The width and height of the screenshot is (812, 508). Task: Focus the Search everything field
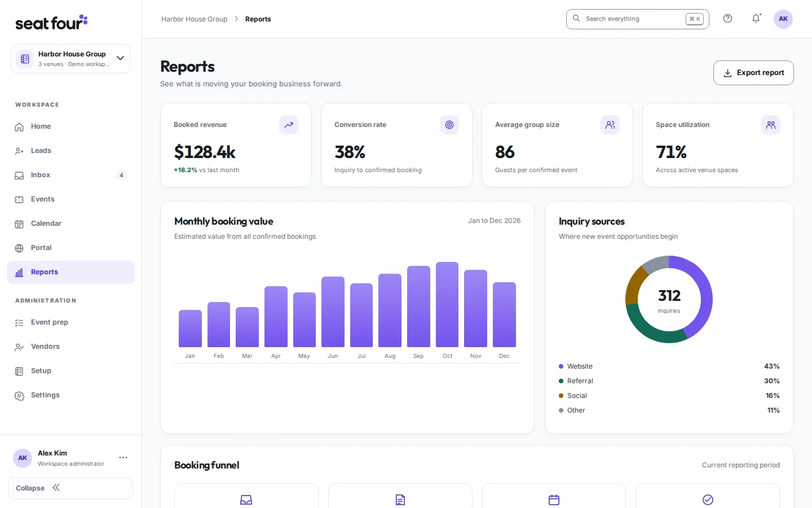[x=637, y=19]
